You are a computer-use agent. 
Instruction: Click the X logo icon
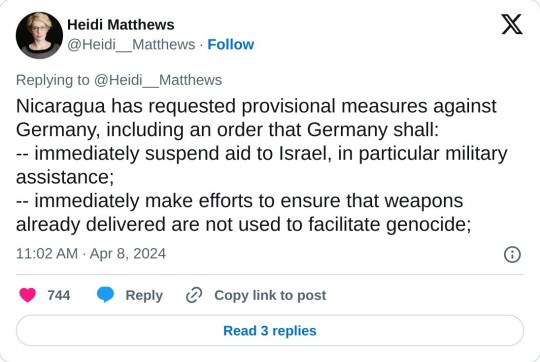[512, 24]
